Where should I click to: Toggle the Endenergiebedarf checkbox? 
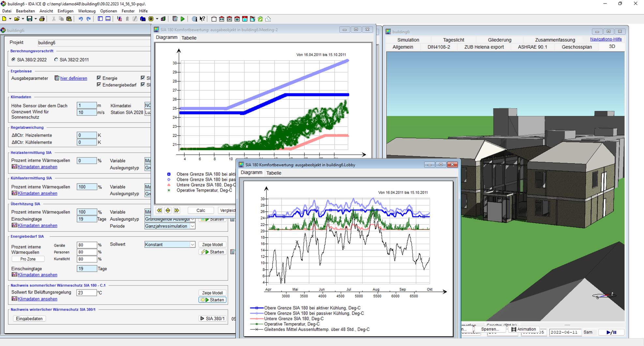[x=99, y=85]
